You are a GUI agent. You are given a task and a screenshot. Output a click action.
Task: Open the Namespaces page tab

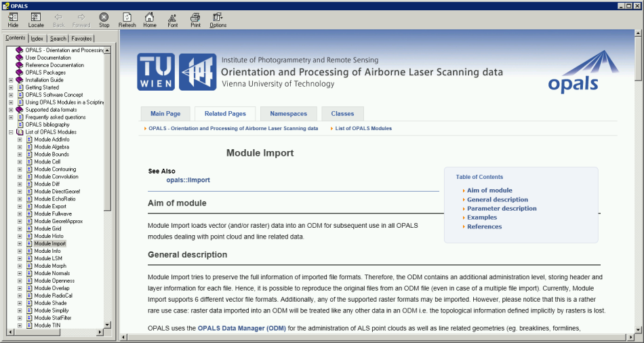(x=288, y=114)
